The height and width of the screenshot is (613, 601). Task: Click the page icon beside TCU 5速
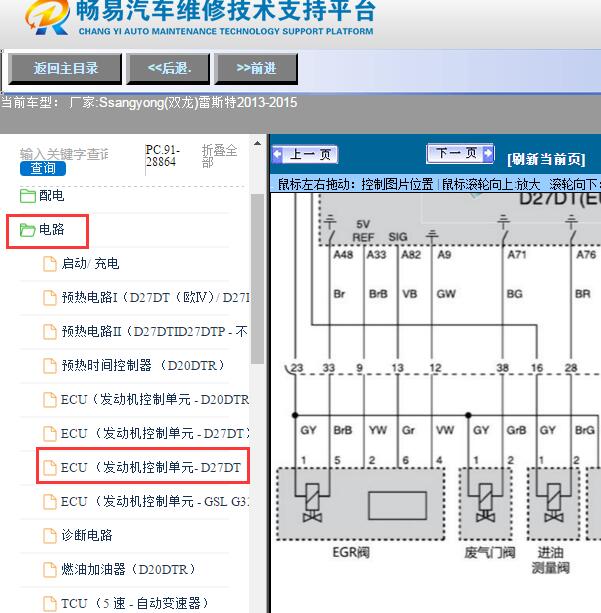[50, 604]
